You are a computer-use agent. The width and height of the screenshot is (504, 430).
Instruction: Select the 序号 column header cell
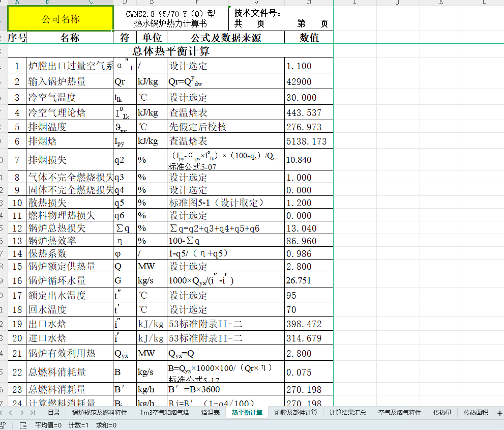coord(17,37)
